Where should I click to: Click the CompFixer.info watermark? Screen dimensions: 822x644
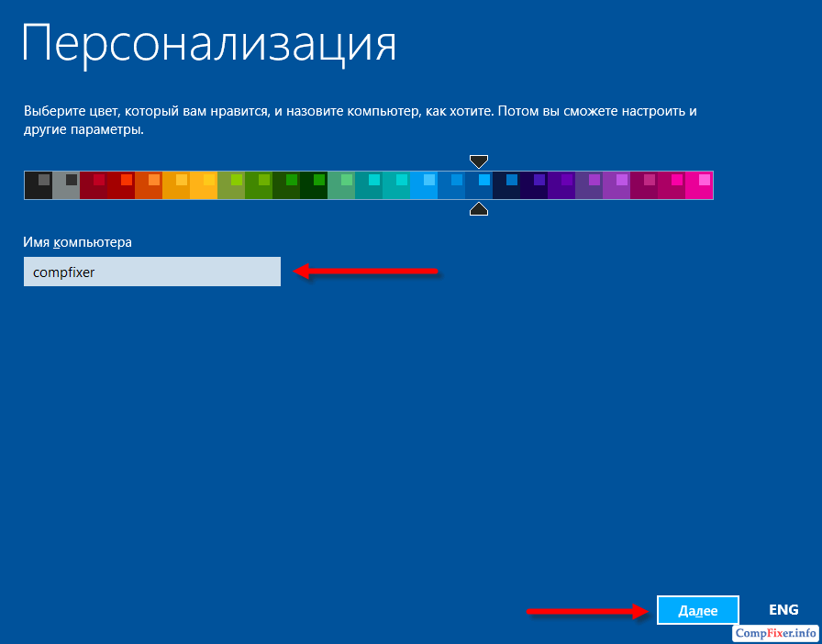point(776,634)
